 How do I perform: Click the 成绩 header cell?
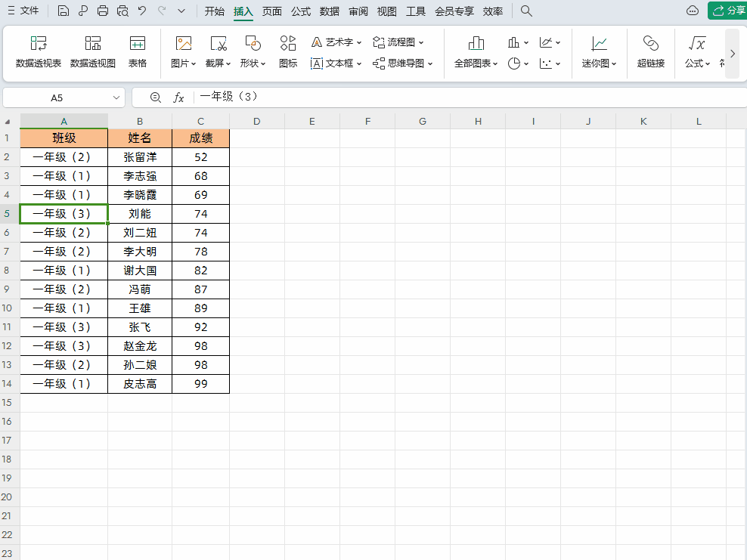click(x=200, y=138)
